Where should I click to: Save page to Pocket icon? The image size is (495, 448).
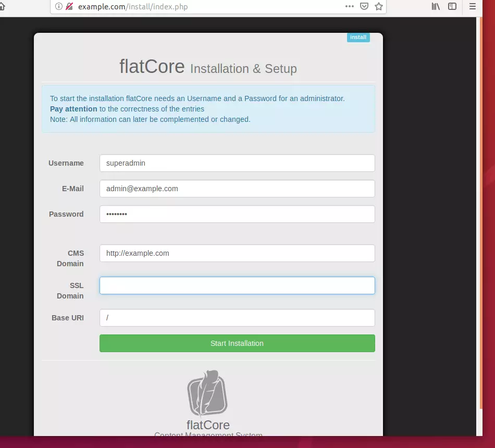[364, 6]
